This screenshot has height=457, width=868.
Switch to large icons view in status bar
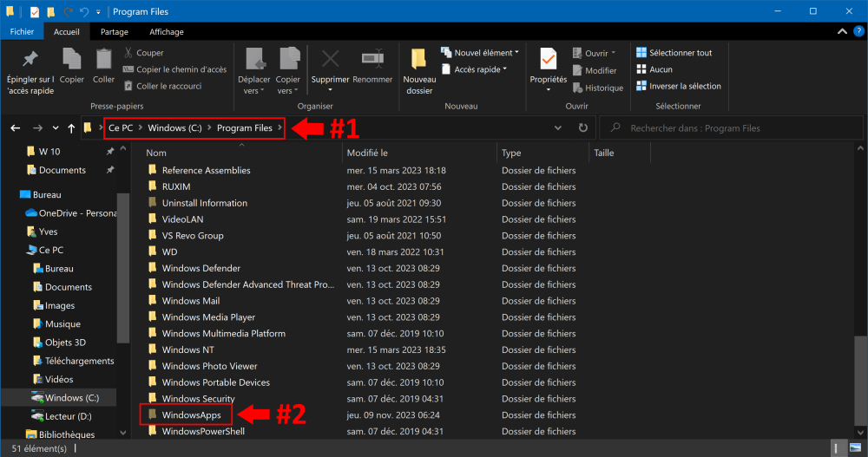coord(856,448)
